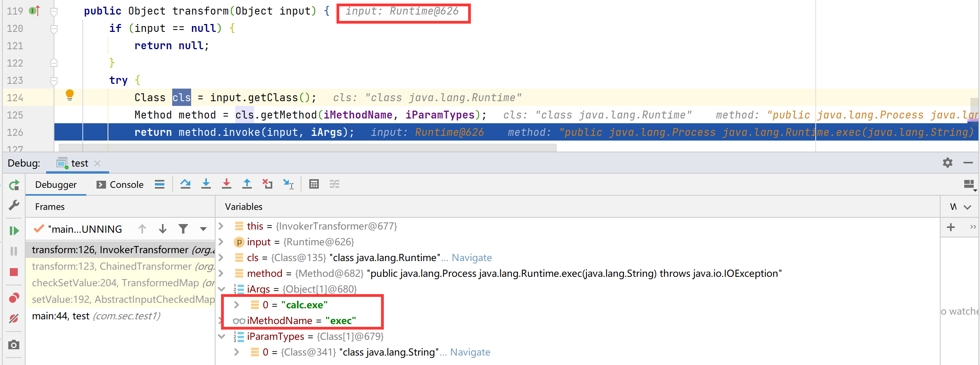Click the Step Out icon
The height and width of the screenshot is (365, 980).
point(247,184)
